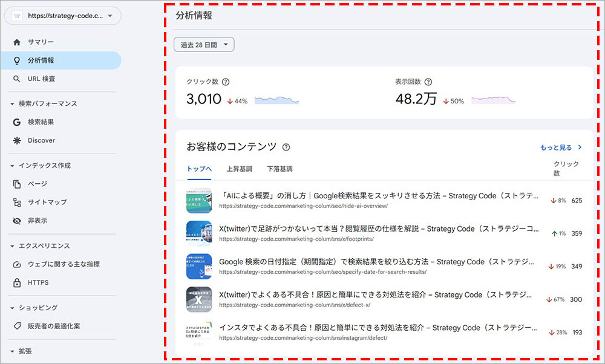The width and height of the screenshot is (605, 364).
Task: Collapse the インデックス作成 section
Action: pos(12,166)
